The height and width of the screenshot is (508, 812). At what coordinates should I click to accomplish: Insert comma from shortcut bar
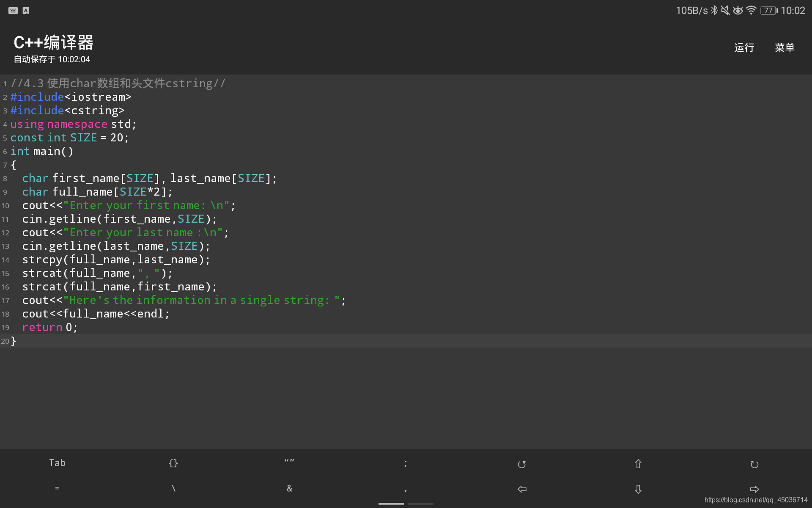(x=406, y=489)
